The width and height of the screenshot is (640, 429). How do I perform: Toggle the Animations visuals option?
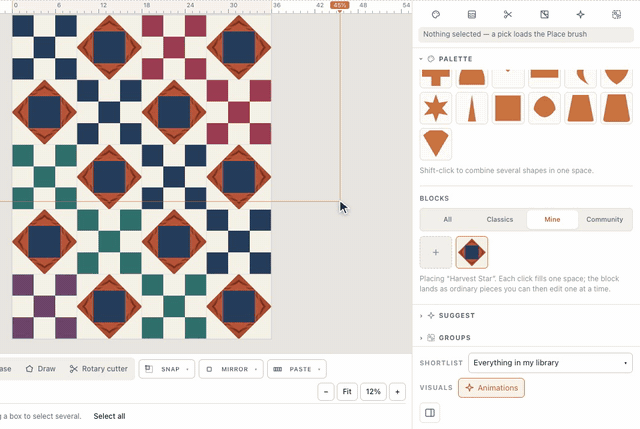[491, 388]
